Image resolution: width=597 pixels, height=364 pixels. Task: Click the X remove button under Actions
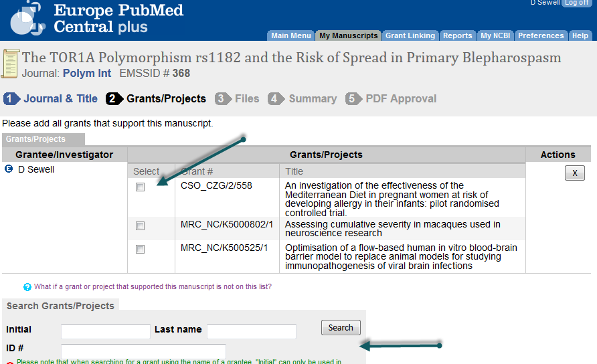point(574,173)
